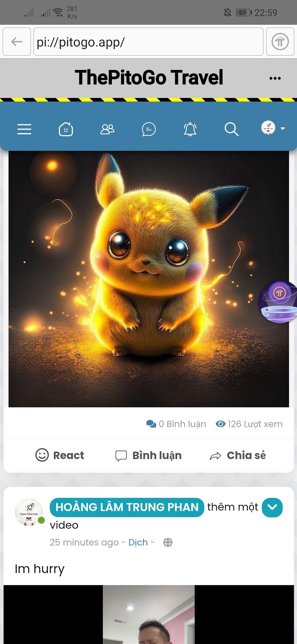Open the three-dot menu beside ThePitoGo Travel

tap(275, 78)
